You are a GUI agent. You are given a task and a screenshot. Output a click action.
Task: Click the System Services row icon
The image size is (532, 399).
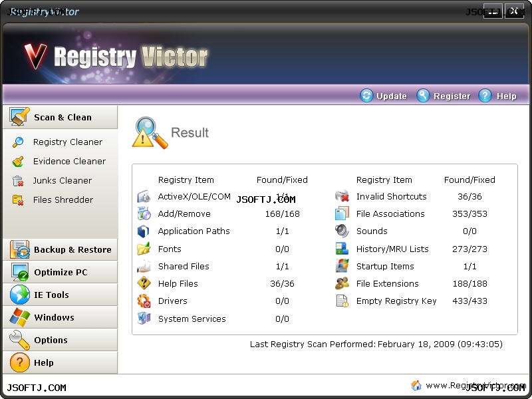(144, 319)
